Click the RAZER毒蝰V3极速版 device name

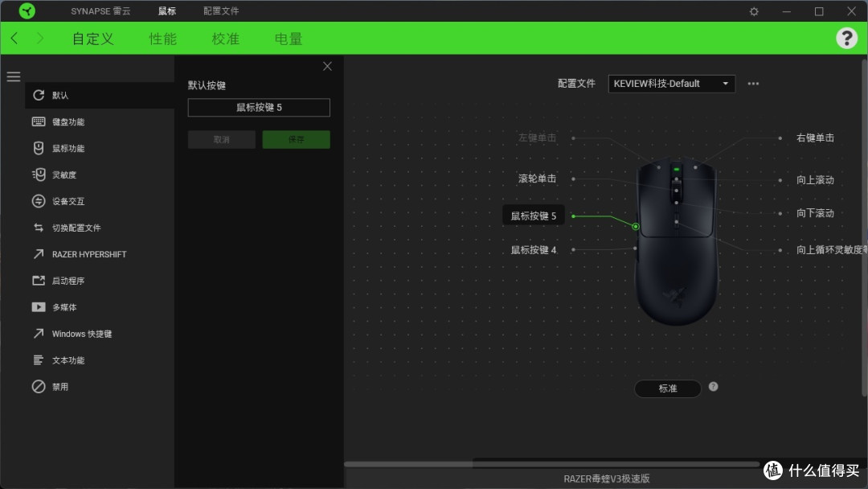coord(606,479)
